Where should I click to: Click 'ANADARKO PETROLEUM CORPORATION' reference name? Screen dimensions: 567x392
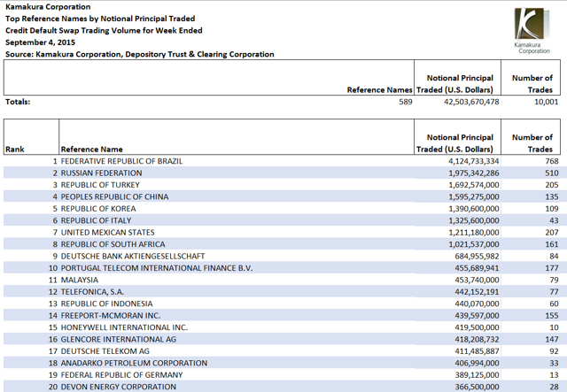134,364
